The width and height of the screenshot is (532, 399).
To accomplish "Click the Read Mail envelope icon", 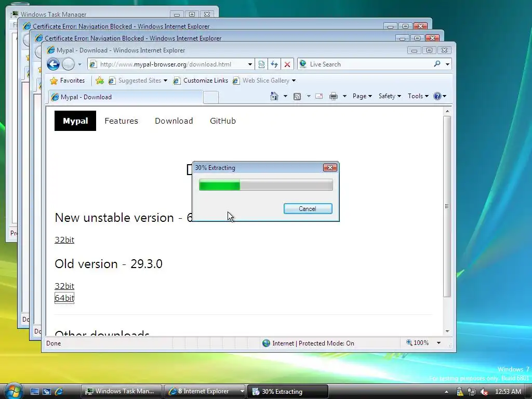I will coord(319,96).
